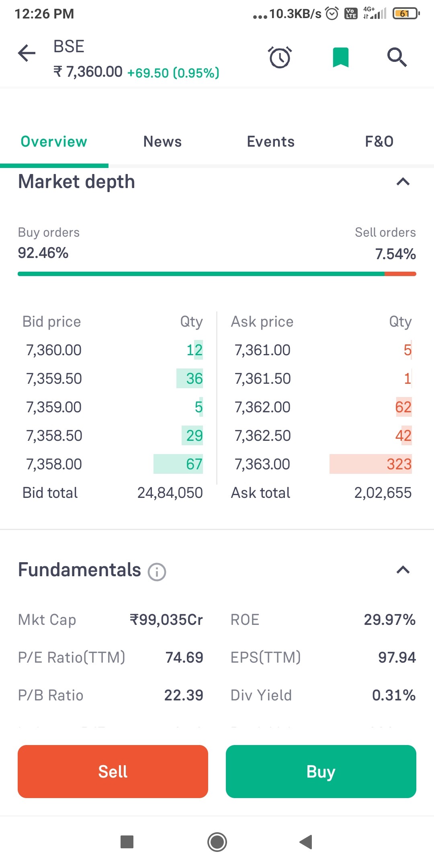Tap the +69.50 (0.95%) price change
This screenshot has height=868, width=434.
(173, 73)
